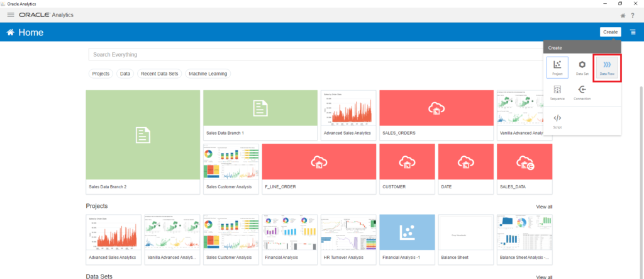This screenshot has height=279, width=644.
Task: Open the hamburger navigation menu
Action: tap(11, 15)
